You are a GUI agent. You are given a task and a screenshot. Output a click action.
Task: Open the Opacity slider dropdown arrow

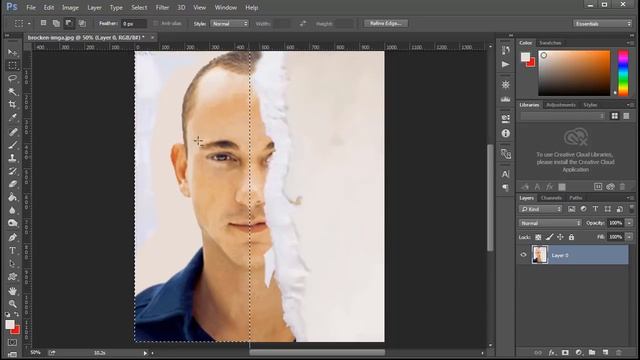coord(629,223)
